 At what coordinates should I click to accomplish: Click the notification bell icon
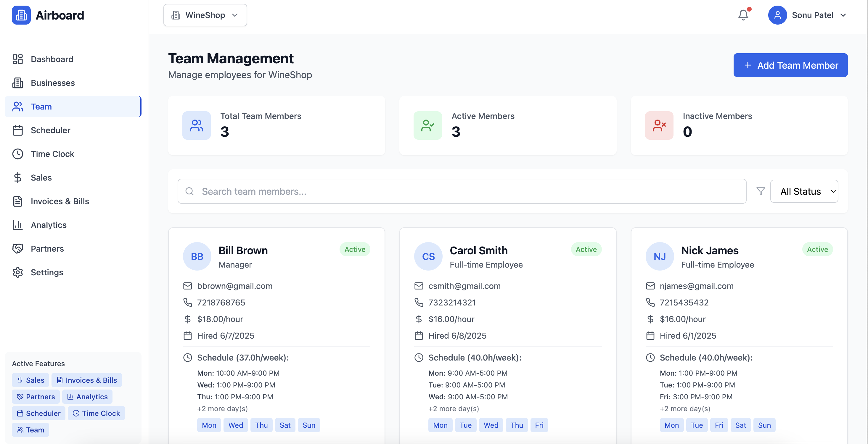coord(743,15)
